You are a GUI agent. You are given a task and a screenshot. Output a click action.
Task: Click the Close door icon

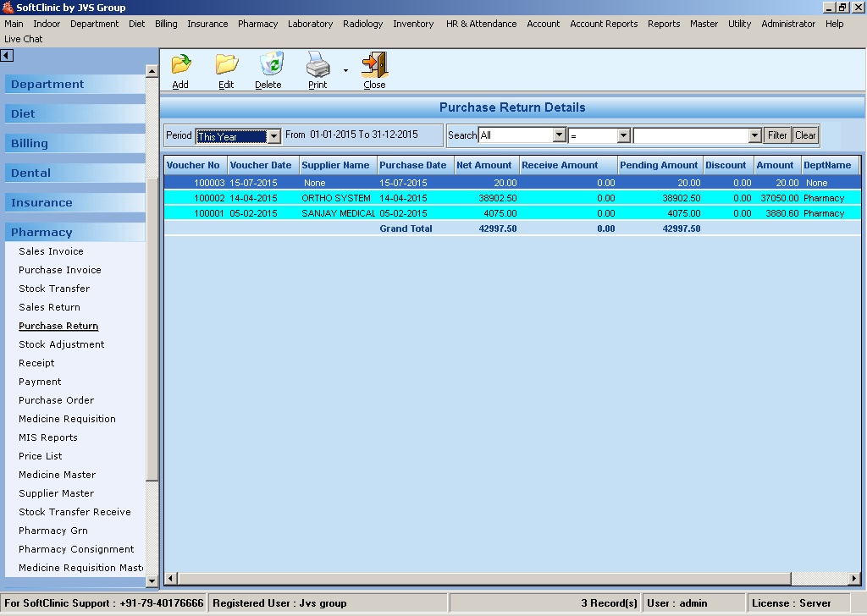pos(374,66)
